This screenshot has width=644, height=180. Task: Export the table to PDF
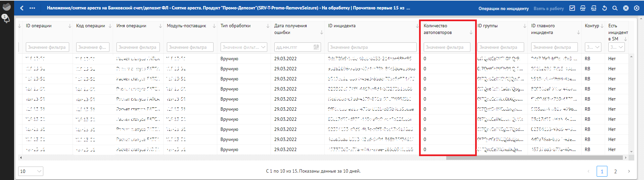(583, 8)
